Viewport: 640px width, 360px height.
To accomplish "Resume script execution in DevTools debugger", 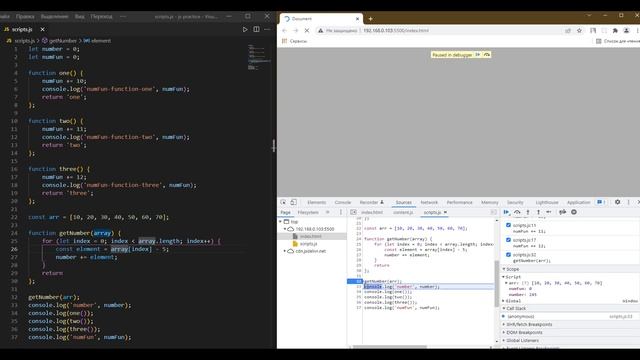I will (x=506, y=212).
